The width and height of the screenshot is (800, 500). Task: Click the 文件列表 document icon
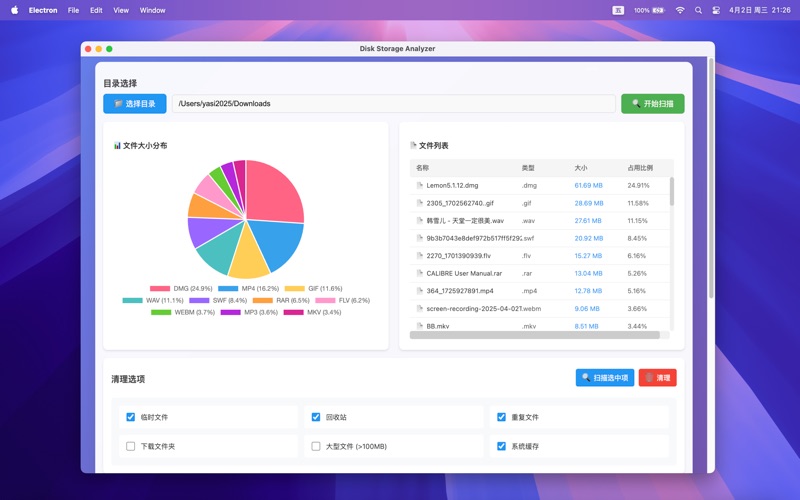(413, 145)
